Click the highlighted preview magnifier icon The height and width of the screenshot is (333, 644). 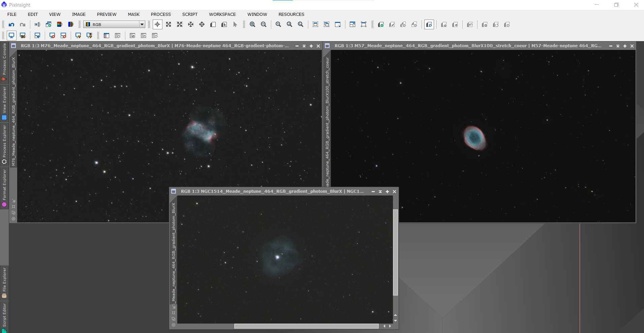(429, 25)
